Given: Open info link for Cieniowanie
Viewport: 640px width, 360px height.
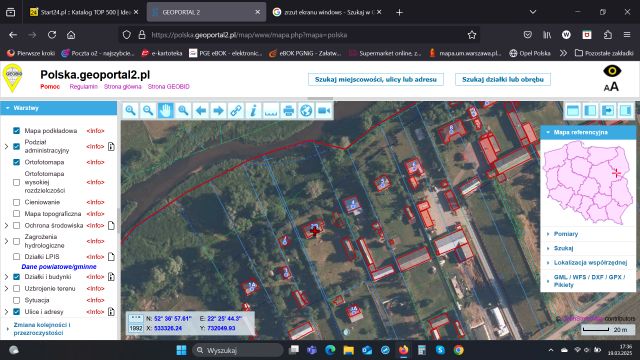Looking at the screenshot, I should coord(95,202).
